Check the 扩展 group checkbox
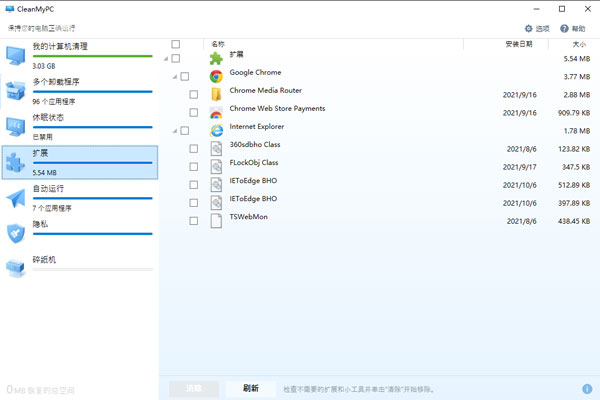600x400 pixels. coord(176,58)
